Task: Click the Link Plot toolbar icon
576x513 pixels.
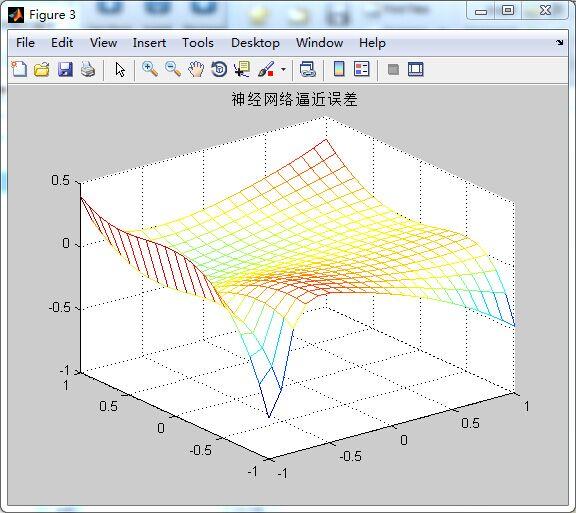Action: tap(308, 69)
